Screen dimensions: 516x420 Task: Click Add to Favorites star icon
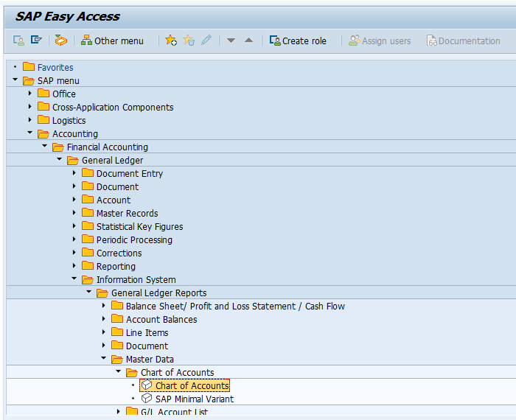[x=171, y=41]
